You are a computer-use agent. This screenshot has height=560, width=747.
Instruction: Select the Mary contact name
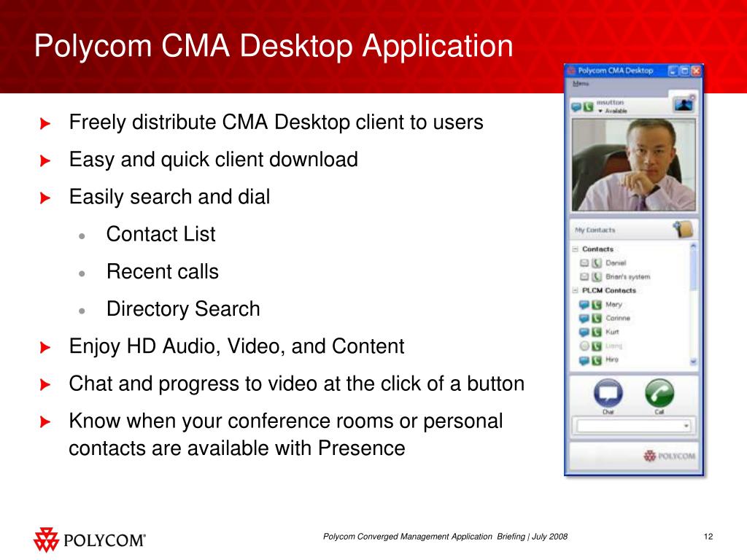pyautogui.click(x=614, y=304)
